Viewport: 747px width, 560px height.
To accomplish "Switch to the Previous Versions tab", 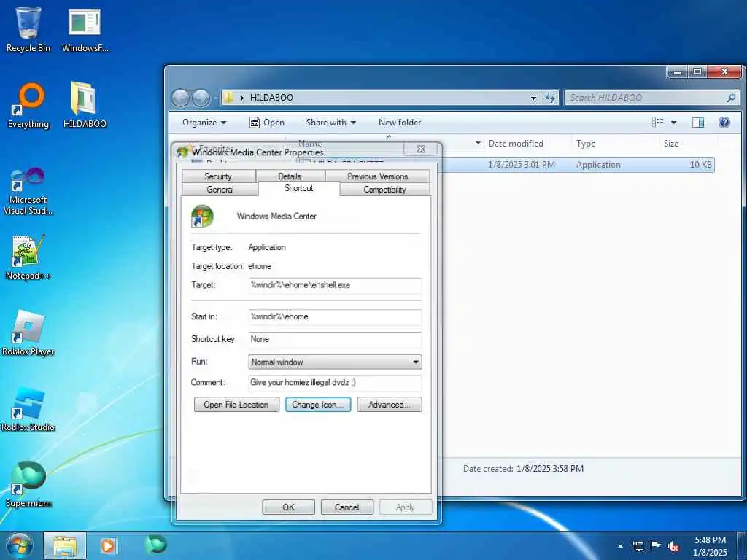I will [377, 176].
